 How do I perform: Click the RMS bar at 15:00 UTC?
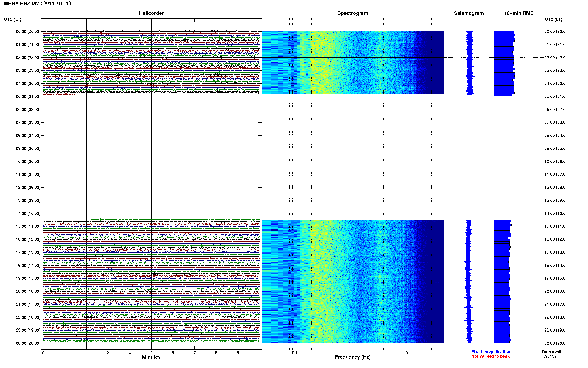pyautogui.click(x=502, y=225)
